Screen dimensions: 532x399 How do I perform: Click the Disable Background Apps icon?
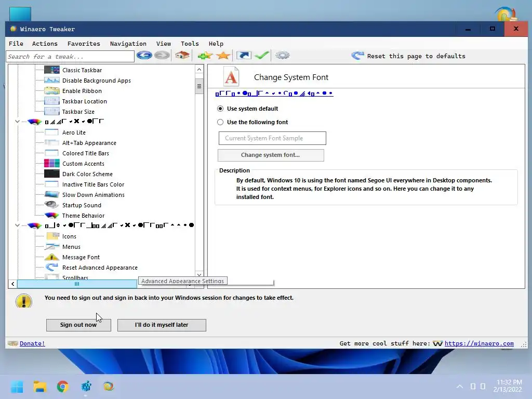[52, 81]
